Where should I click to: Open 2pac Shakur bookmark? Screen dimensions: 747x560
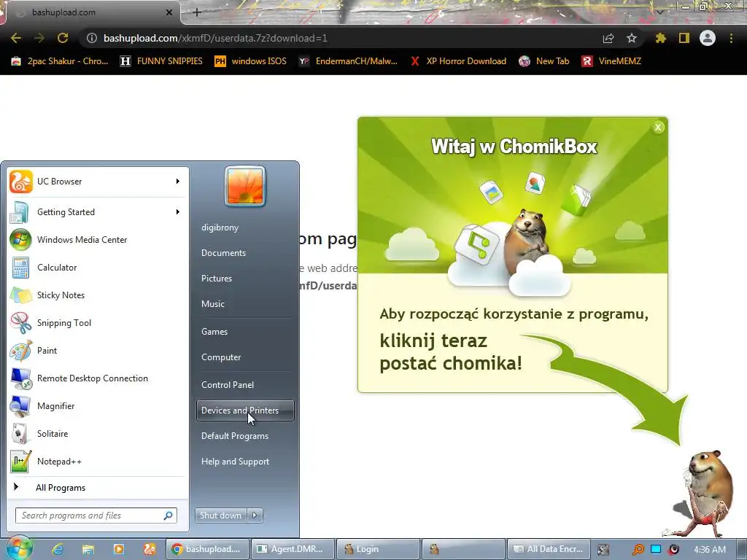coord(60,61)
